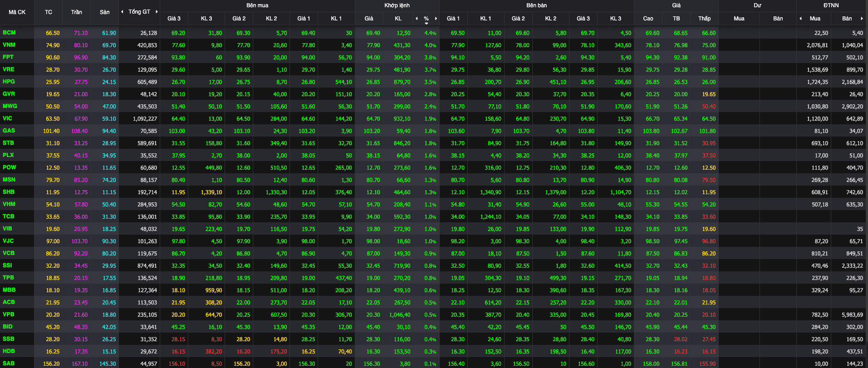
Task: Click right arrow beside Tổng GT header
Action: coord(157,12)
